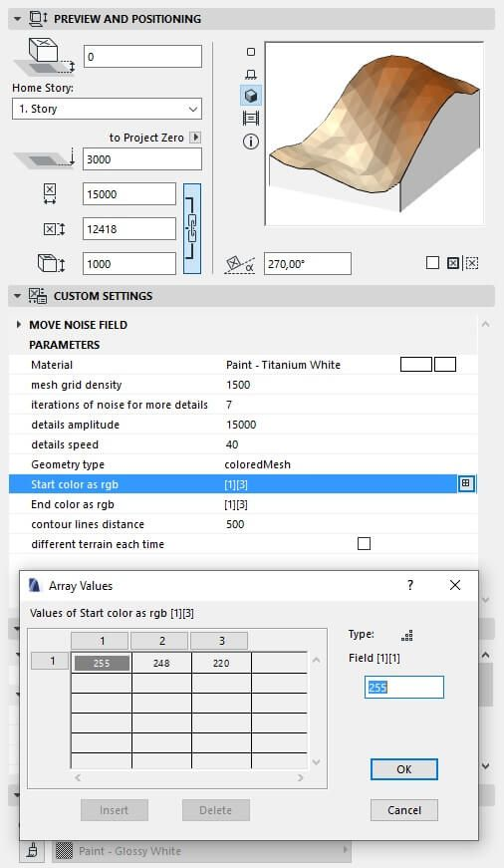Toggle the mirror checkbox beside angle
Viewport: 504px width, 868px height.
click(432, 262)
